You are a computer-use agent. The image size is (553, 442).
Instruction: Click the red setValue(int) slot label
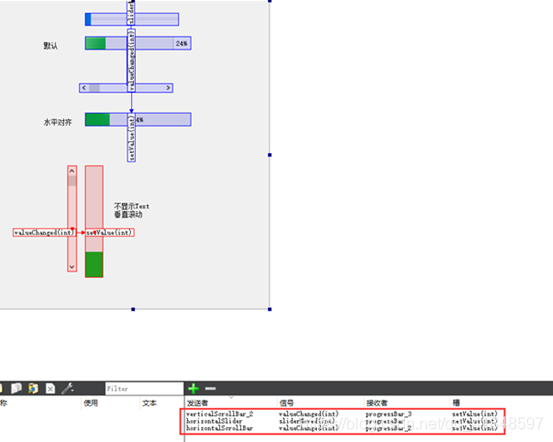[x=110, y=232]
